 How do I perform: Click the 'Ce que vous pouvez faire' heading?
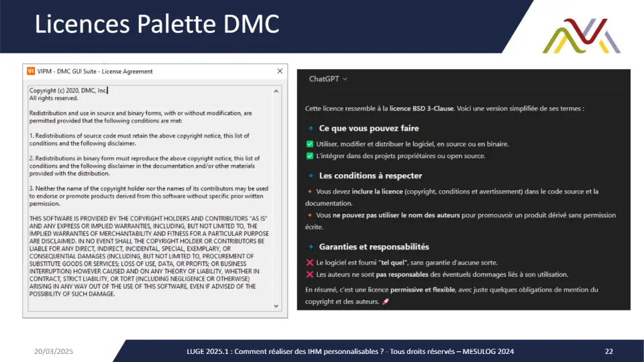369,129
